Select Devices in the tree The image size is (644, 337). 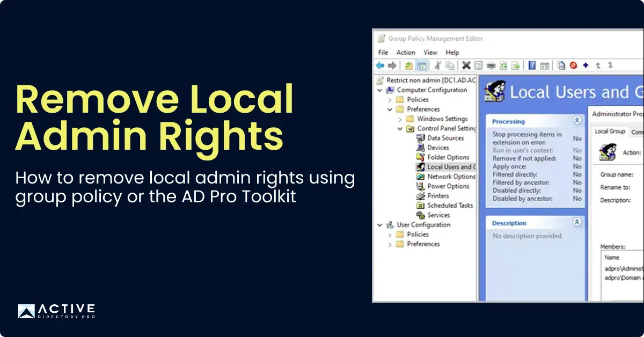(x=432, y=148)
